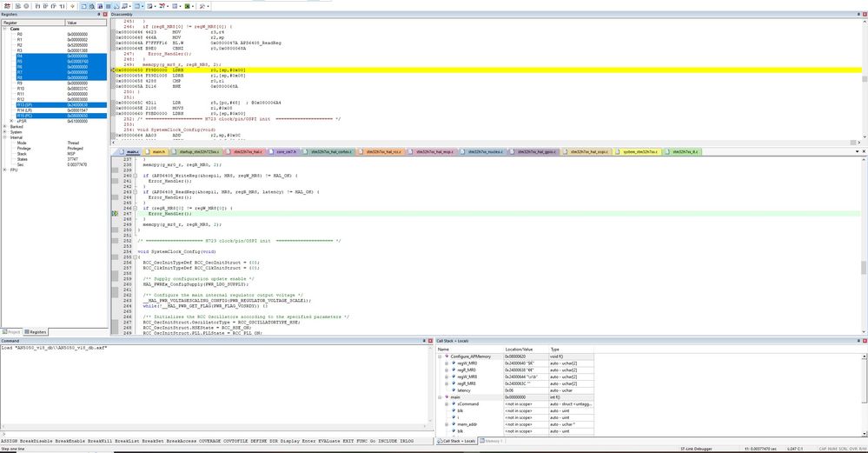Toggle the Command Window toolbar button
The height and width of the screenshot is (453, 868).
83,6
